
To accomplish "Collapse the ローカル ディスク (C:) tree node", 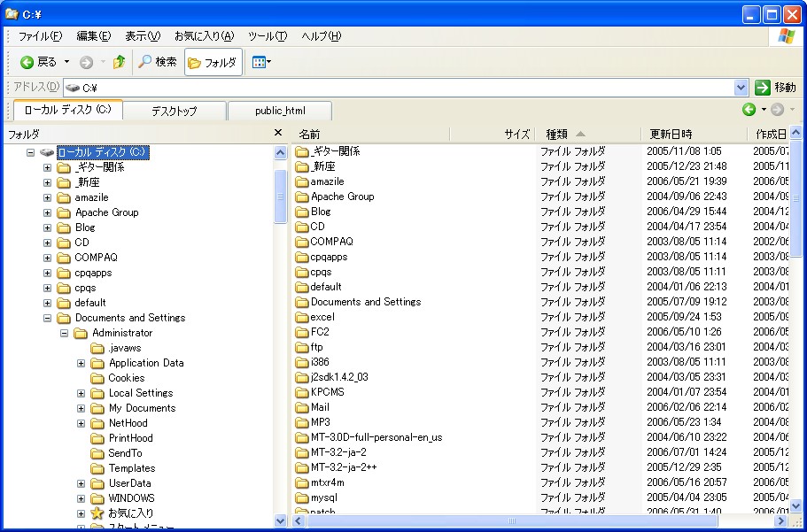I will 30,152.
